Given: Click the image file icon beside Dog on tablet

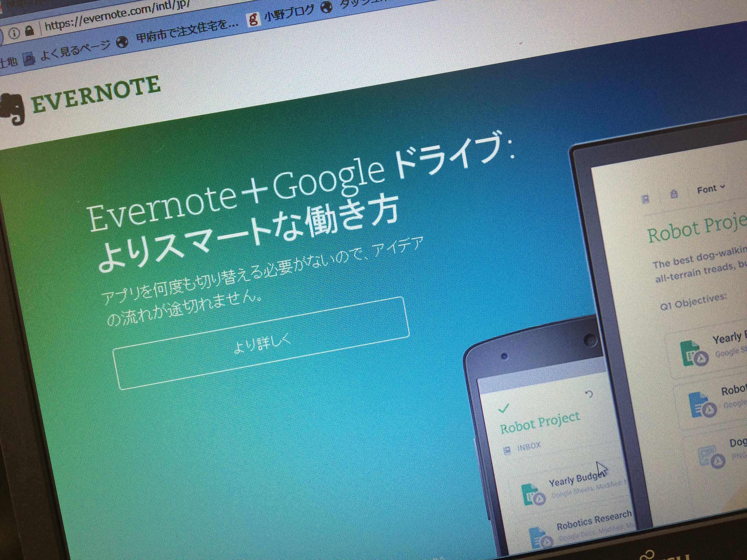Looking at the screenshot, I should pos(711,457).
